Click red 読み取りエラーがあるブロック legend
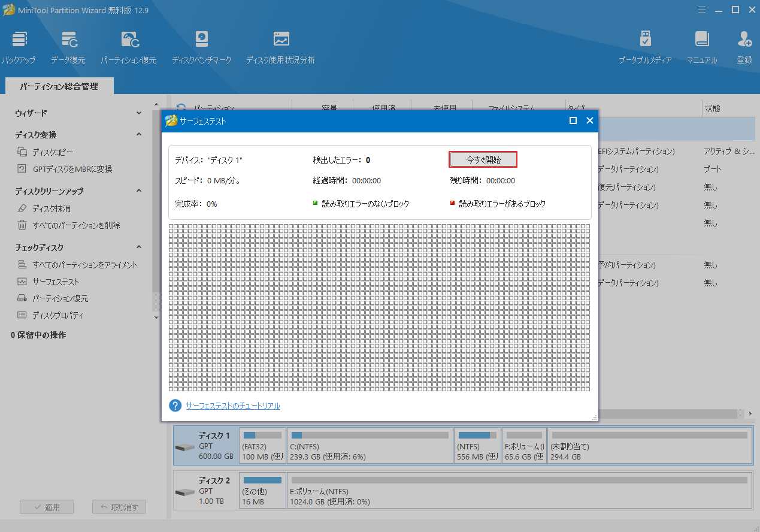Image resolution: width=760 pixels, height=532 pixels. (498, 204)
